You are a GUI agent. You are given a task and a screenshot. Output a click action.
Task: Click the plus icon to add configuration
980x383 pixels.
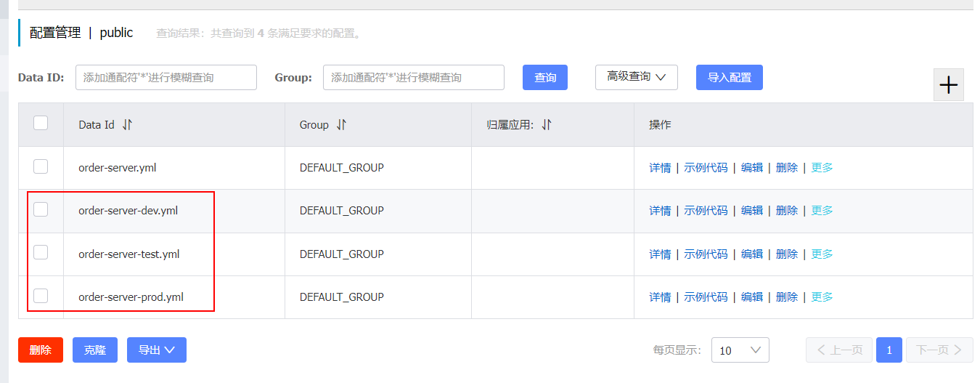point(948,85)
